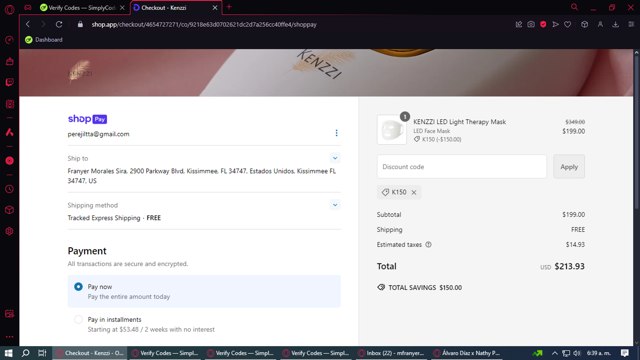Open Extensions cube icon in sidebar
This screenshot has height=360, width=640.
tap(9, 210)
